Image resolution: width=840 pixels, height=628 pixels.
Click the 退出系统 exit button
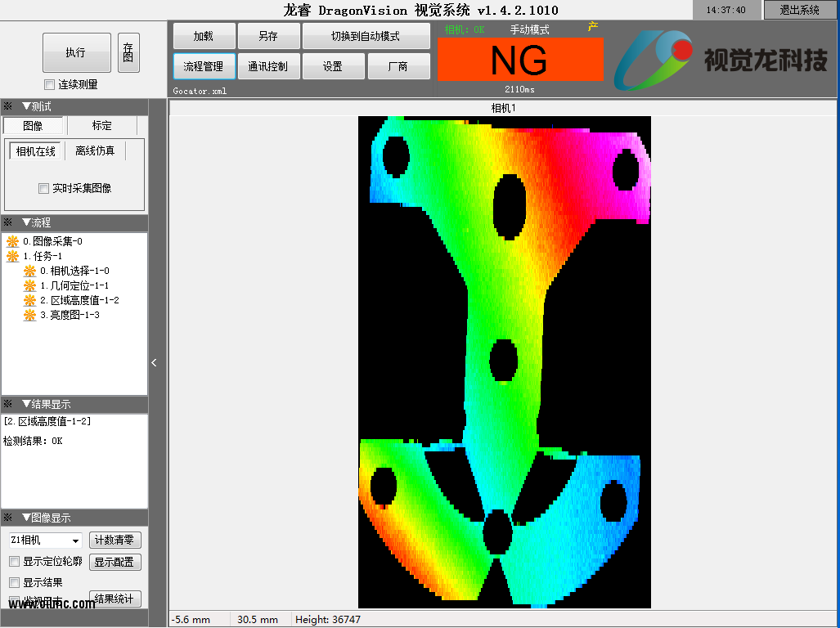click(x=799, y=10)
